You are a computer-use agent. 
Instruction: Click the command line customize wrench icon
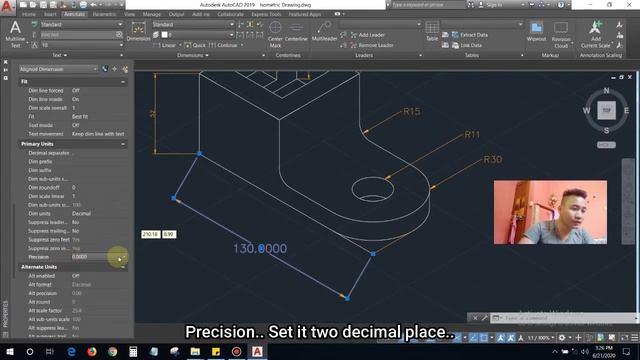coord(484,318)
